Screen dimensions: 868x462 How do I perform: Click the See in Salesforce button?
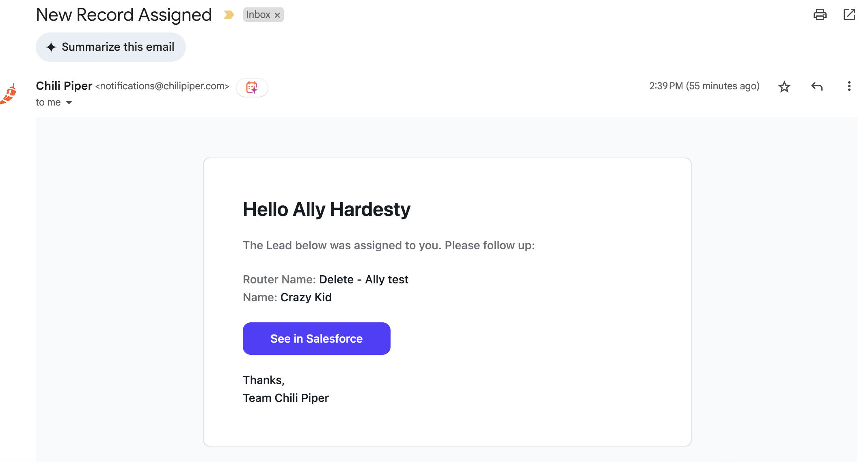coord(317,339)
